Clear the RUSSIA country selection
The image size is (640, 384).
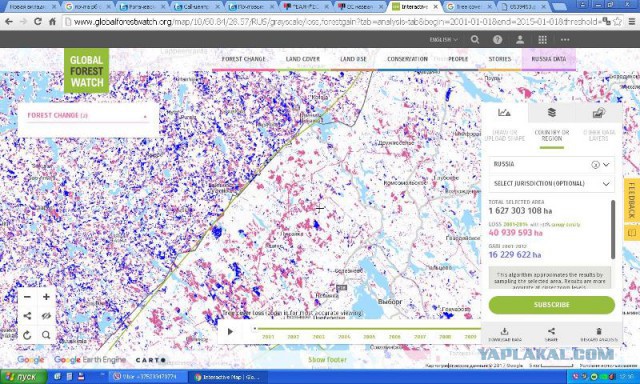pos(595,165)
